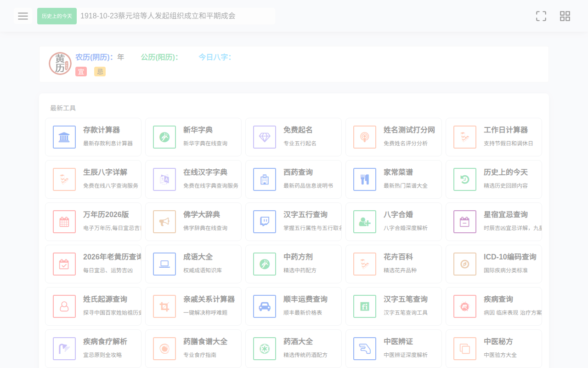Click the megaphone icon for 佛学大辞典
588x368 pixels.
coord(164,222)
